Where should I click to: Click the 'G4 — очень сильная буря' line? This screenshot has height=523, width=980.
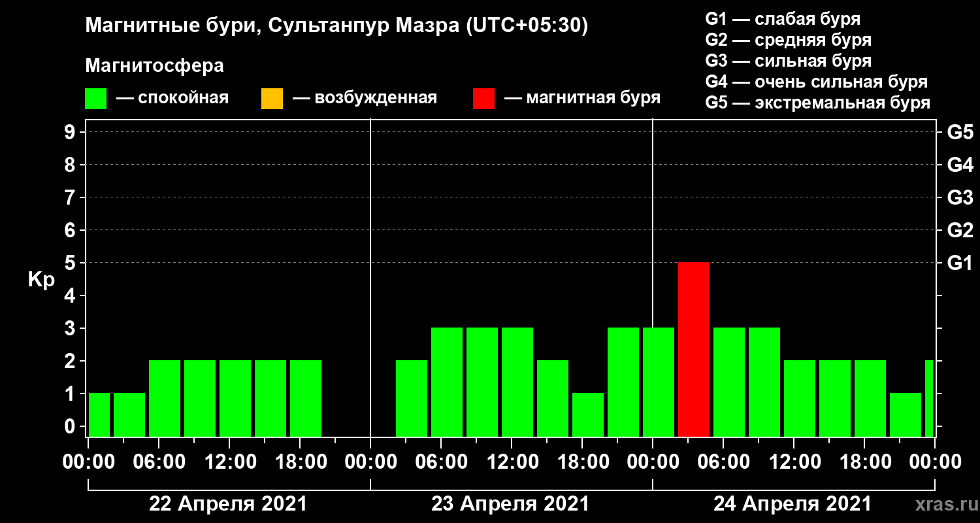(817, 82)
